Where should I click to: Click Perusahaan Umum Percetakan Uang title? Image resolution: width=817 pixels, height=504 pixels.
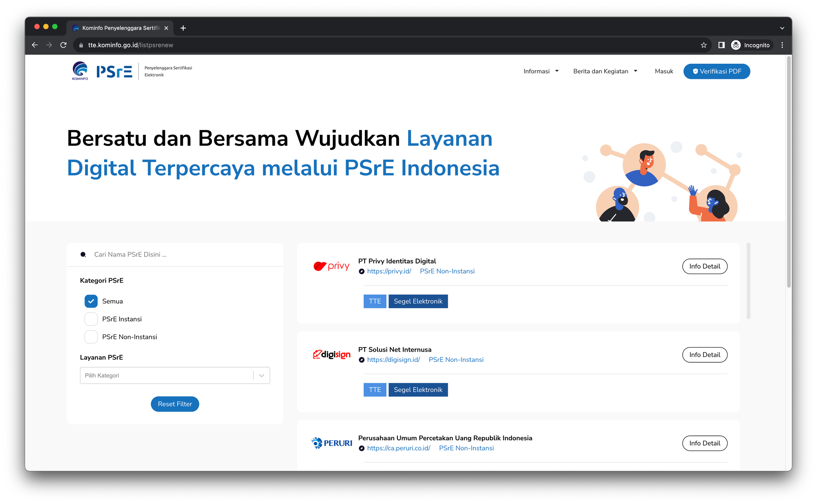(445, 438)
